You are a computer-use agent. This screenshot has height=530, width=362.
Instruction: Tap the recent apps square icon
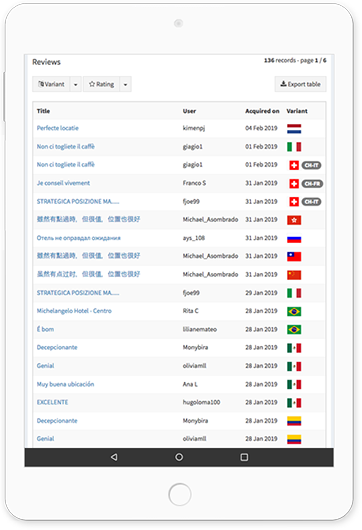[244, 457]
